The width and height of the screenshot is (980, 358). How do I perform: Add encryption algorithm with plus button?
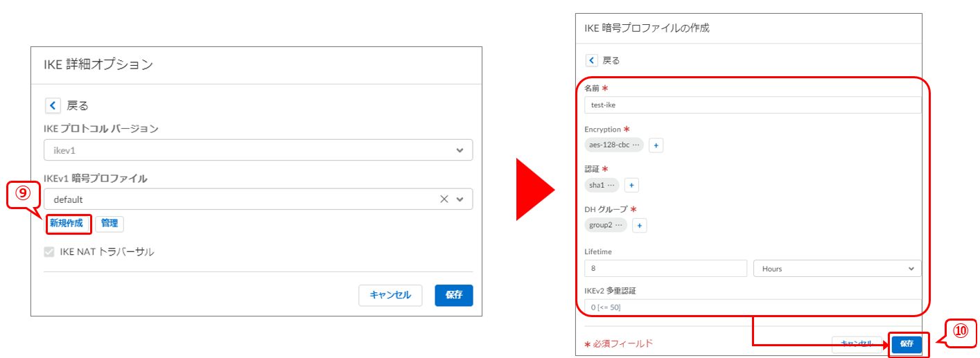656,145
